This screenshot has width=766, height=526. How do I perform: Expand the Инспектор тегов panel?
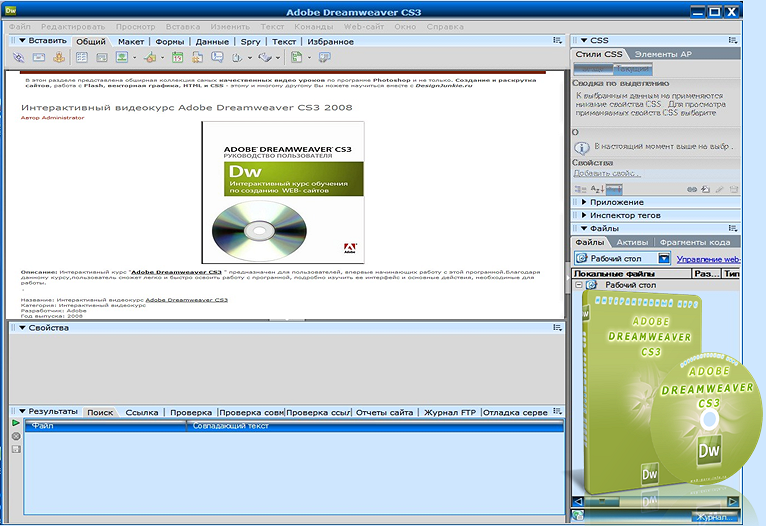coord(584,215)
